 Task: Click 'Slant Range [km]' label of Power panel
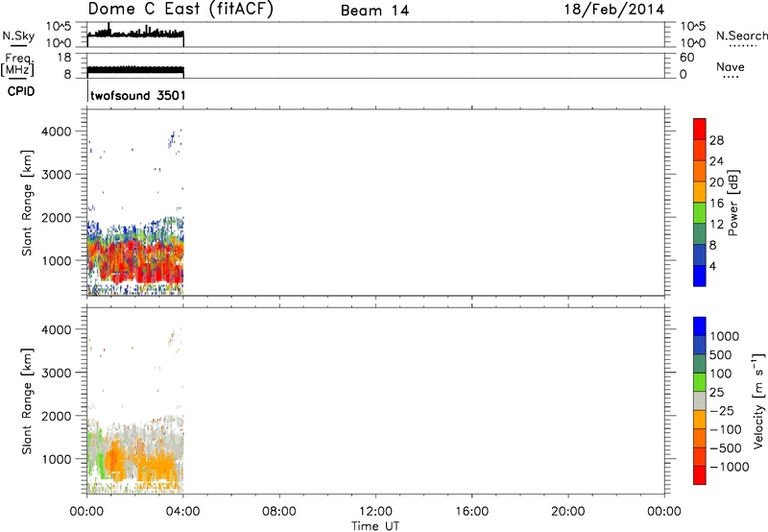(x=27, y=203)
